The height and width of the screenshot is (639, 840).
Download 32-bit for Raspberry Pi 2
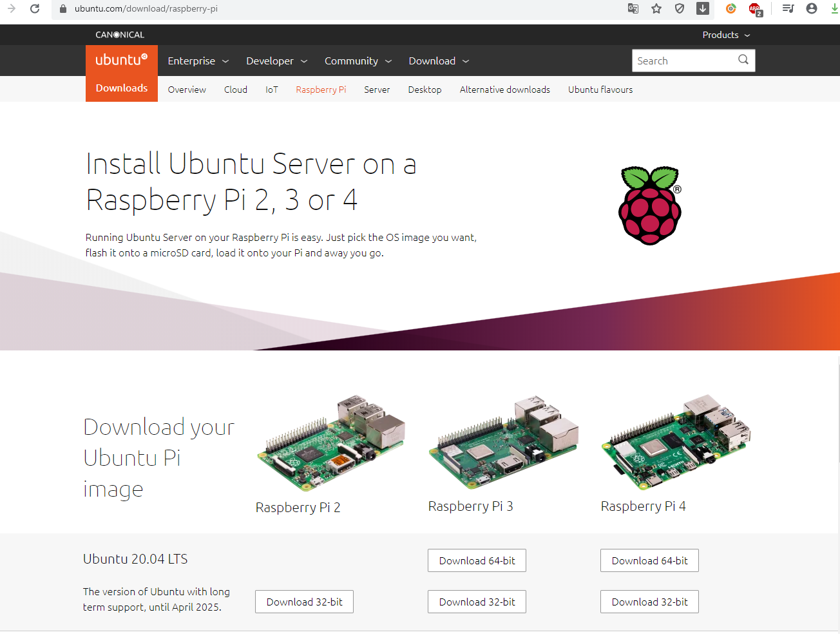304,602
